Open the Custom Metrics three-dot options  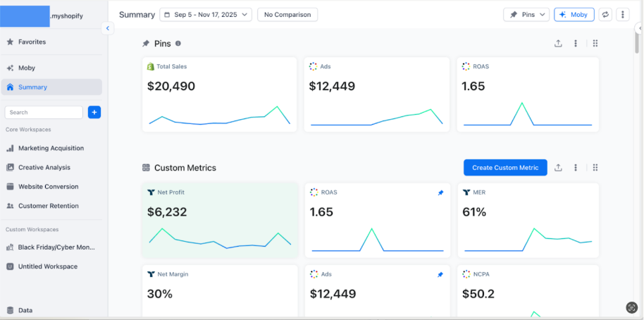pos(576,168)
